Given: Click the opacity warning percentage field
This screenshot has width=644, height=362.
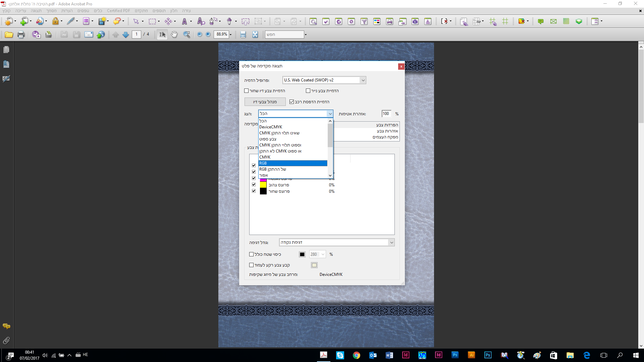Looking at the screenshot, I should (386, 114).
